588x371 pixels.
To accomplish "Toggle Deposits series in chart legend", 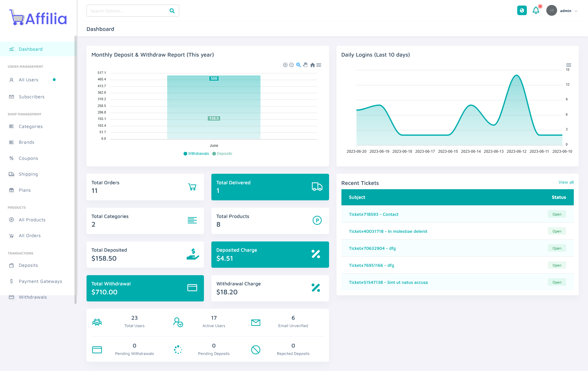I will (222, 154).
